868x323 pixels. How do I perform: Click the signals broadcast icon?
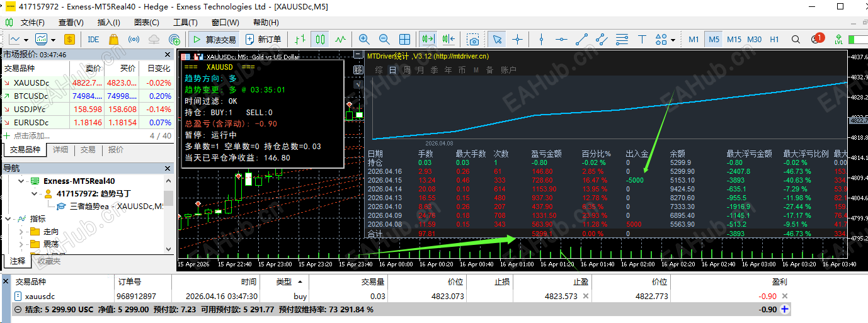point(134,39)
